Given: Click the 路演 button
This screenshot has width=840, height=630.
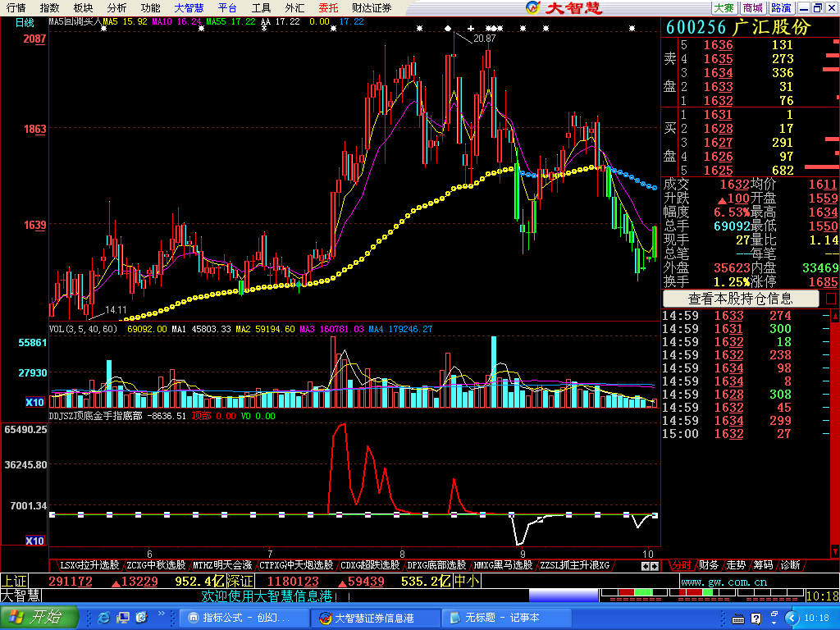Looking at the screenshot, I should [781, 7].
